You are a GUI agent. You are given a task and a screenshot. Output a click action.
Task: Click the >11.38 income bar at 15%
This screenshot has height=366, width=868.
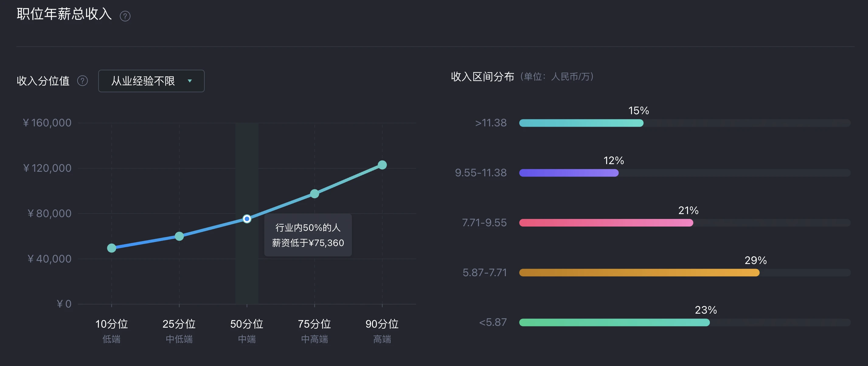581,123
